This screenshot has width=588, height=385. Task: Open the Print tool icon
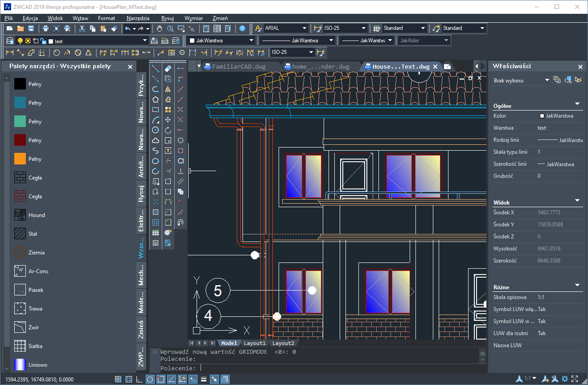point(46,28)
